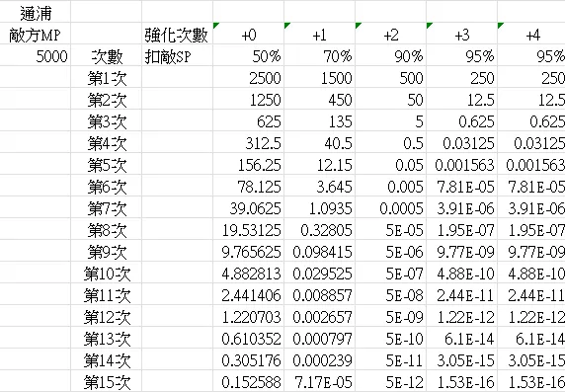Click the 第15次 row label

(107, 381)
